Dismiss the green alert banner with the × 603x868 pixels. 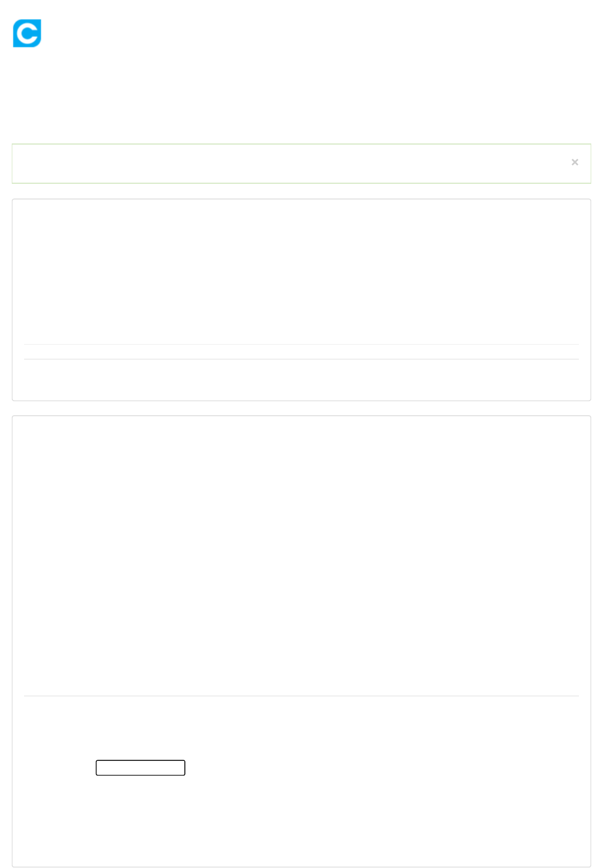[574, 162]
